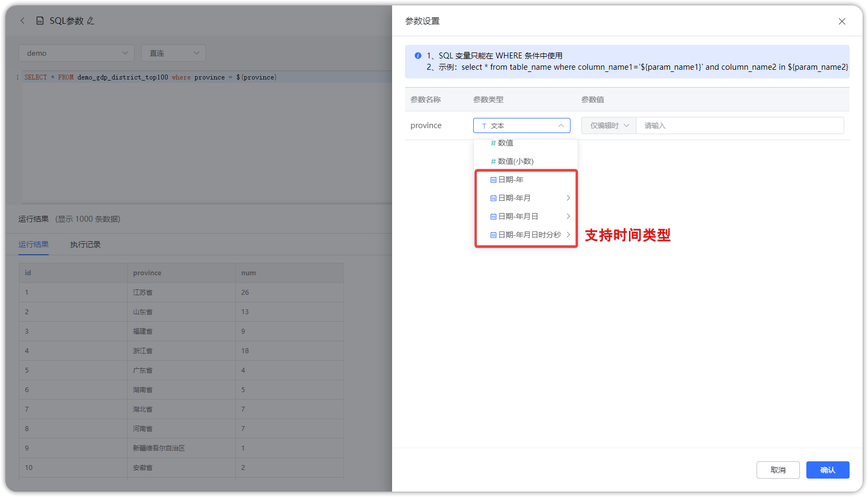Click the num value 13
The image size is (868, 497).
coord(245,312)
